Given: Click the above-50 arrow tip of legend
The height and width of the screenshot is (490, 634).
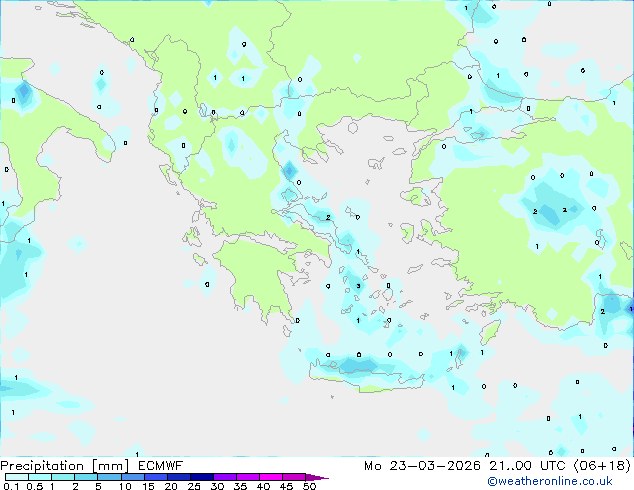Looking at the screenshot, I should coord(317,477).
